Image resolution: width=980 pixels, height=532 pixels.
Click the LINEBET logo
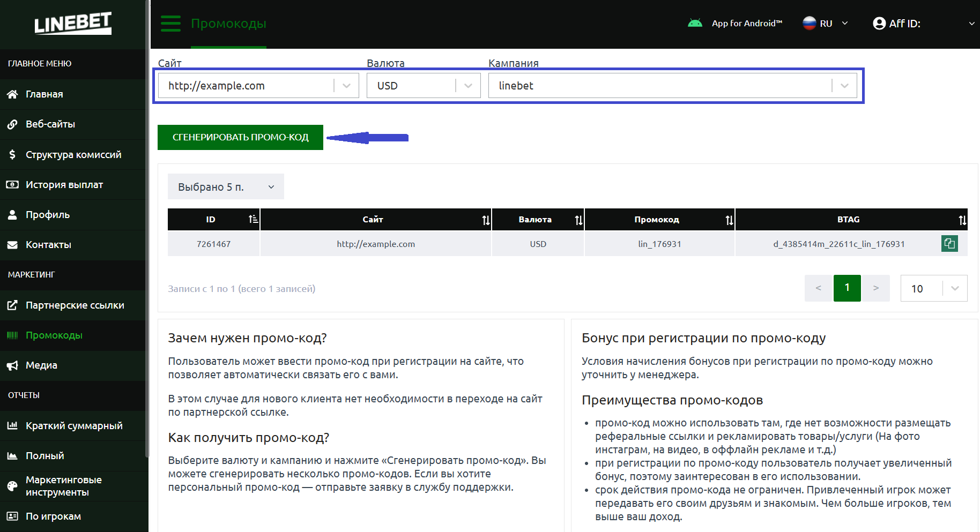click(x=73, y=24)
